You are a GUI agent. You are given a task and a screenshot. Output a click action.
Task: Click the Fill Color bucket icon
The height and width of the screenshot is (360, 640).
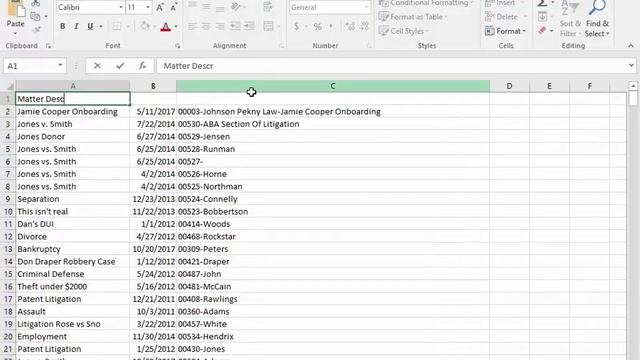(145, 27)
